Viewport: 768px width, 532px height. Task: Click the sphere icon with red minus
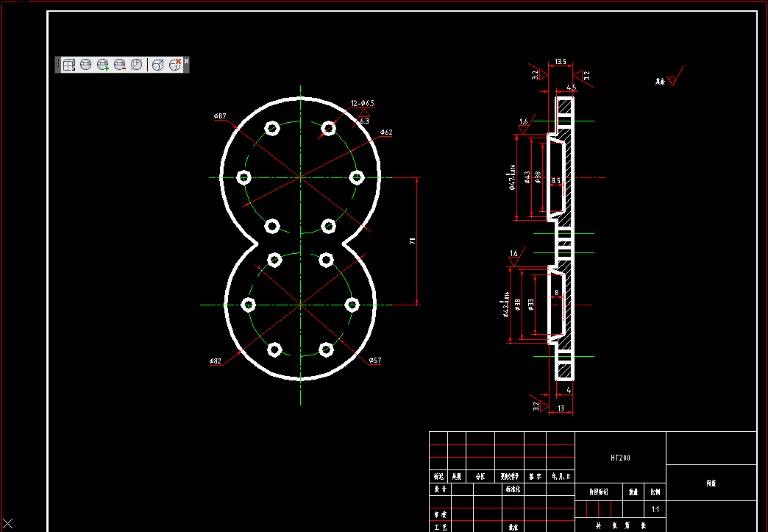pos(120,65)
